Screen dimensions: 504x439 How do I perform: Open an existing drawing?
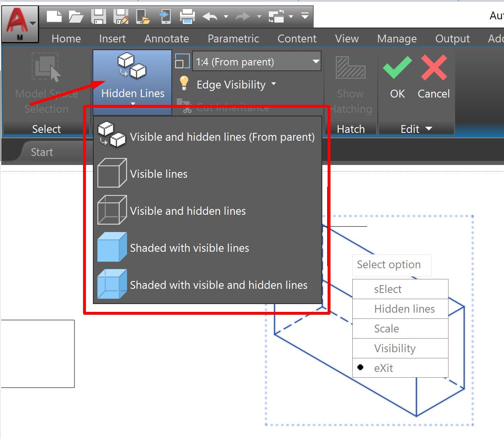(x=76, y=16)
